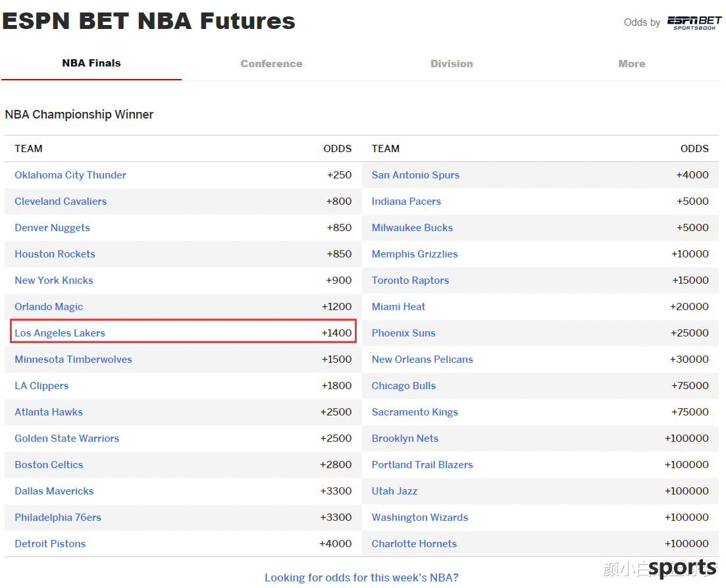Open the San Antonio Spurs link
Screen dimensions: 726x588
pos(416,175)
